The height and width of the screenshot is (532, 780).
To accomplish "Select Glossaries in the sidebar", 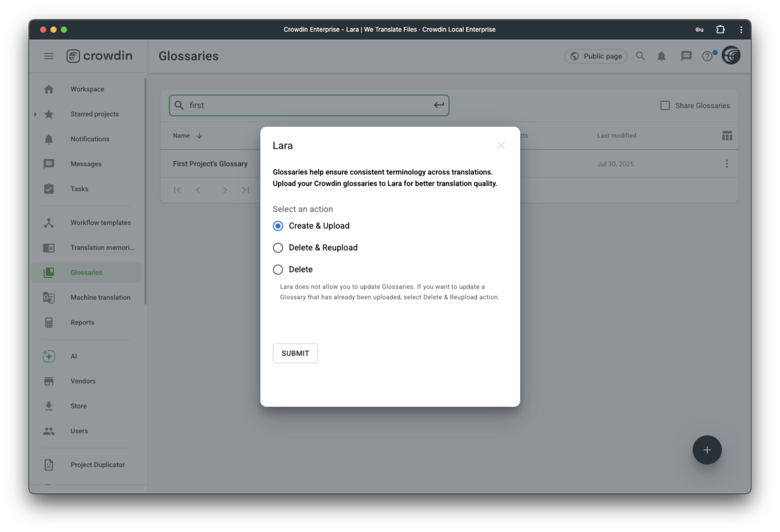I will click(87, 272).
